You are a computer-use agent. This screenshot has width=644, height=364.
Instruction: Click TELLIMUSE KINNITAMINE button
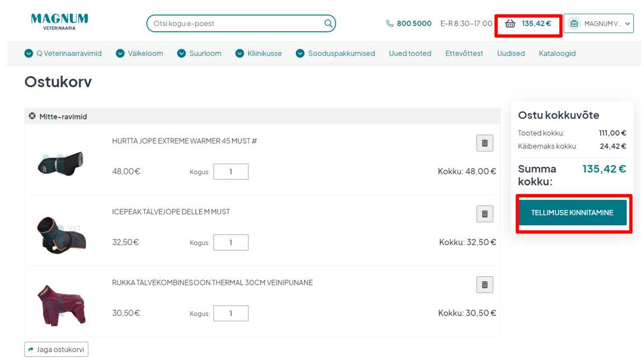coord(572,213)
